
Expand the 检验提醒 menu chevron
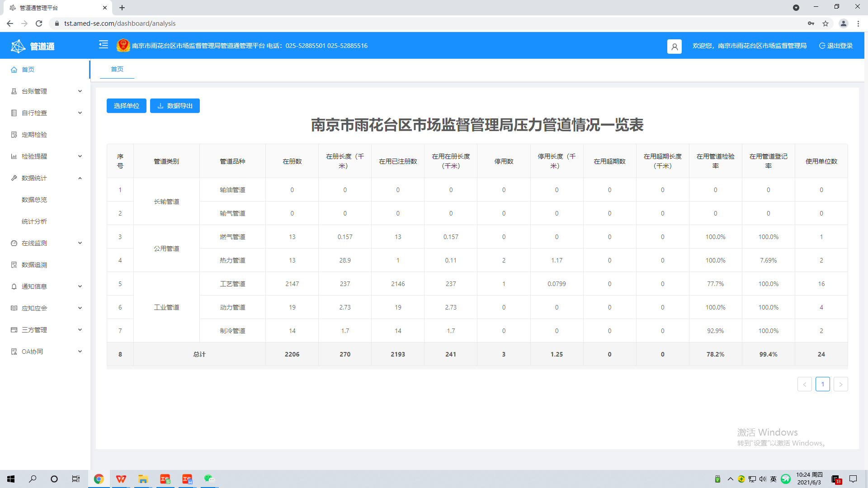click(80, 156)
